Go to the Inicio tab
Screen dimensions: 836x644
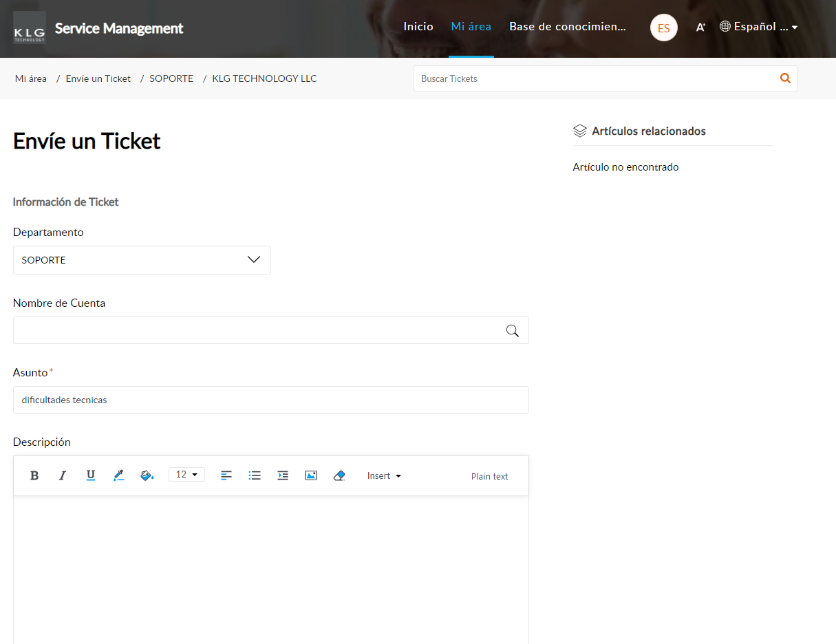[x=418, y=27]
